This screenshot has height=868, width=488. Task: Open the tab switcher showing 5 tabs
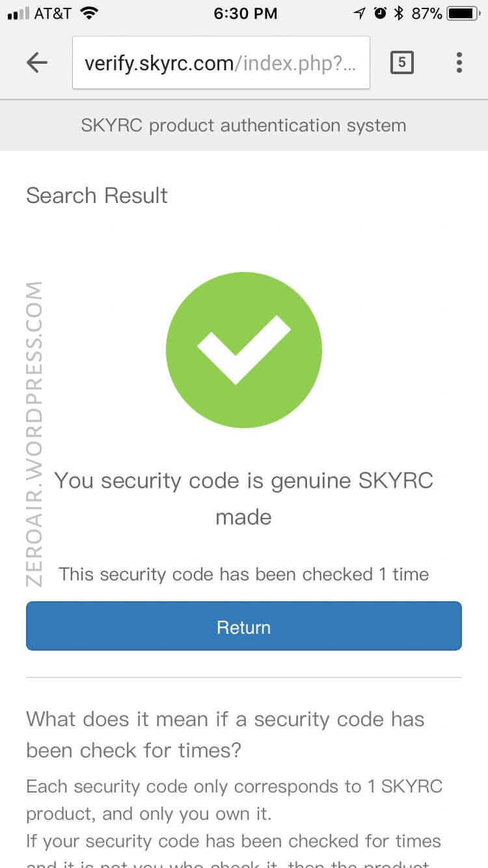(x=401, y=62)
